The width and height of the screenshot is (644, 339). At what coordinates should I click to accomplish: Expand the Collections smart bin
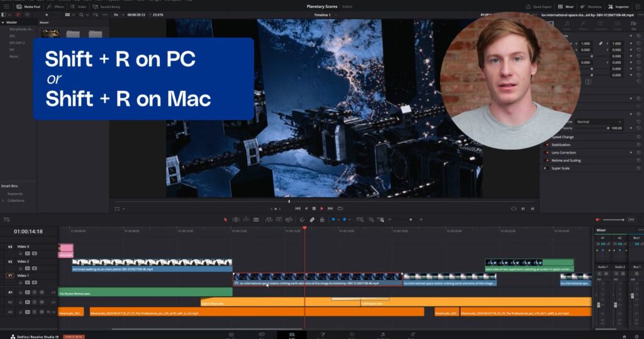pyautogui.click(x=3, y=201)
